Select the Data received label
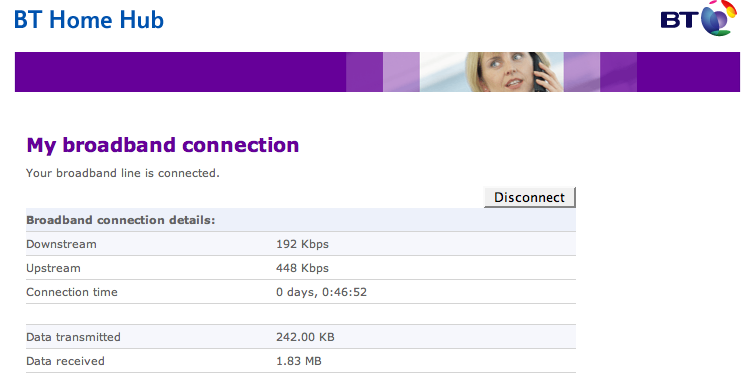The image size is (743, 387). tap(65, 361)
